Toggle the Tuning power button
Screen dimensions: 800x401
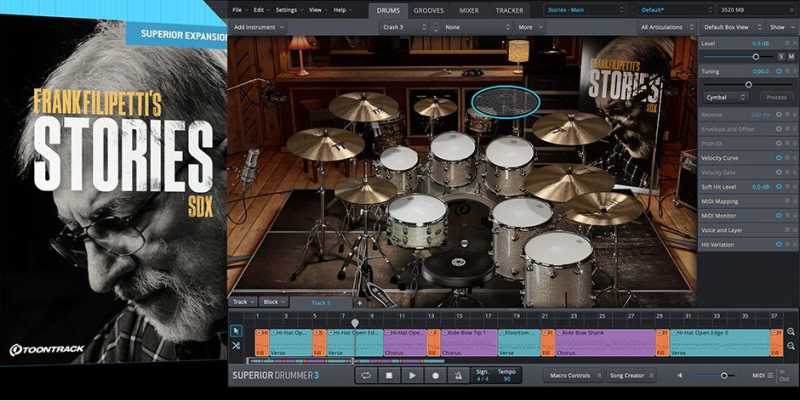pos(779,71)
